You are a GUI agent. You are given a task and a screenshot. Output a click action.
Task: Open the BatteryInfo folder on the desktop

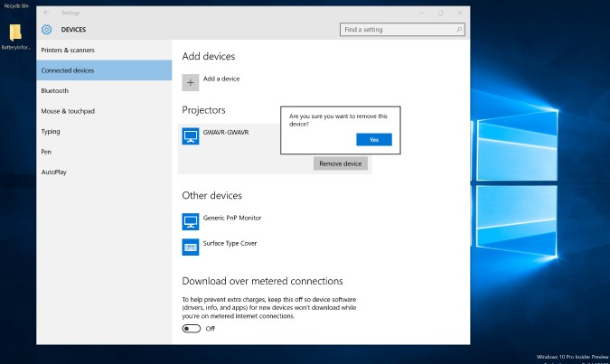tap(15, 33)
